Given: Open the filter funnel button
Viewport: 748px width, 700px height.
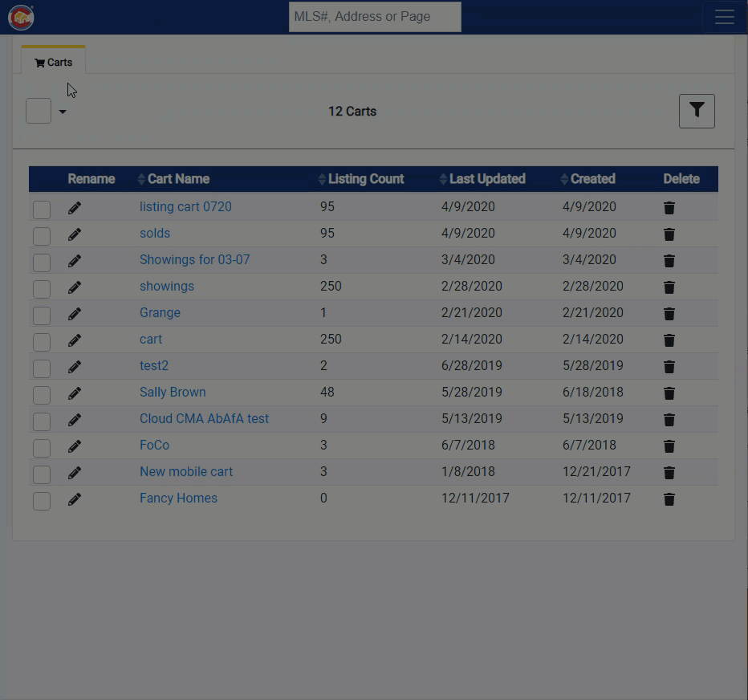Looking at the screenshot, I should point(696,111).
